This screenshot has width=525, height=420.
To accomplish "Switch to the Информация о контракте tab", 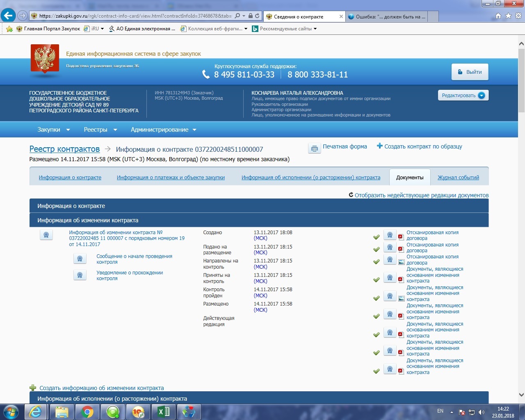I will click(70, 178).
